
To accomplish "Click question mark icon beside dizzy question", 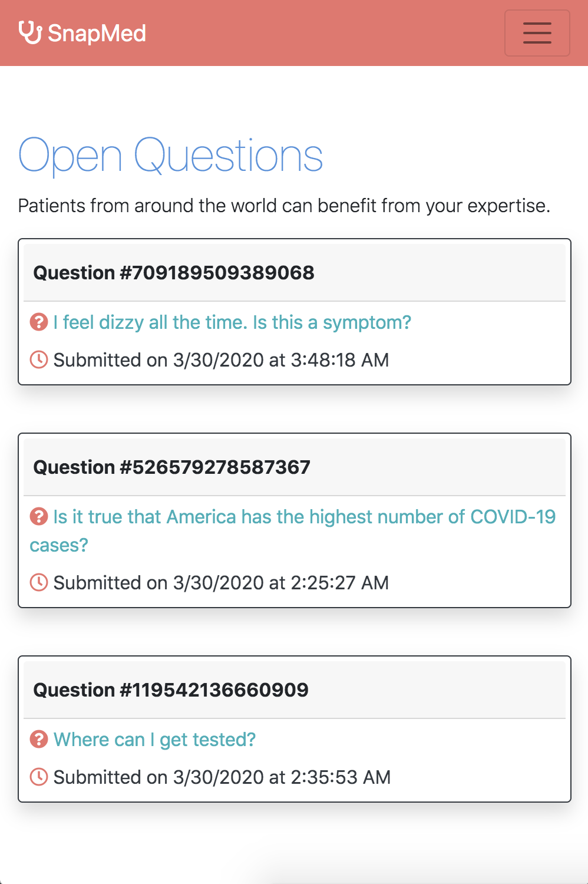I will [x=39, y=322].
